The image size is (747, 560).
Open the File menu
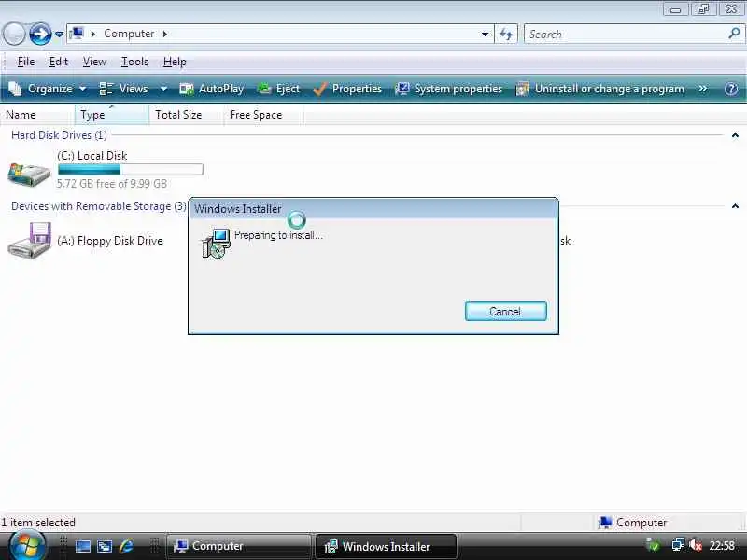[26, 62]
